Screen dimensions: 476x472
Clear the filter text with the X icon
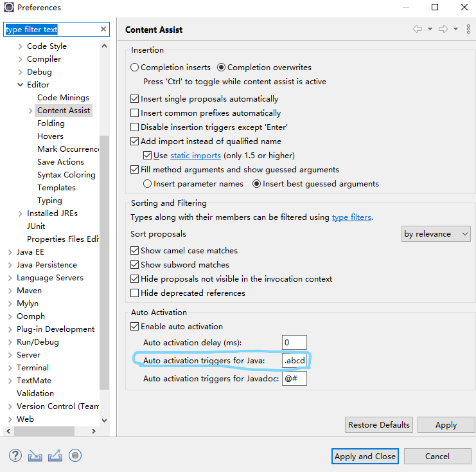103,29
